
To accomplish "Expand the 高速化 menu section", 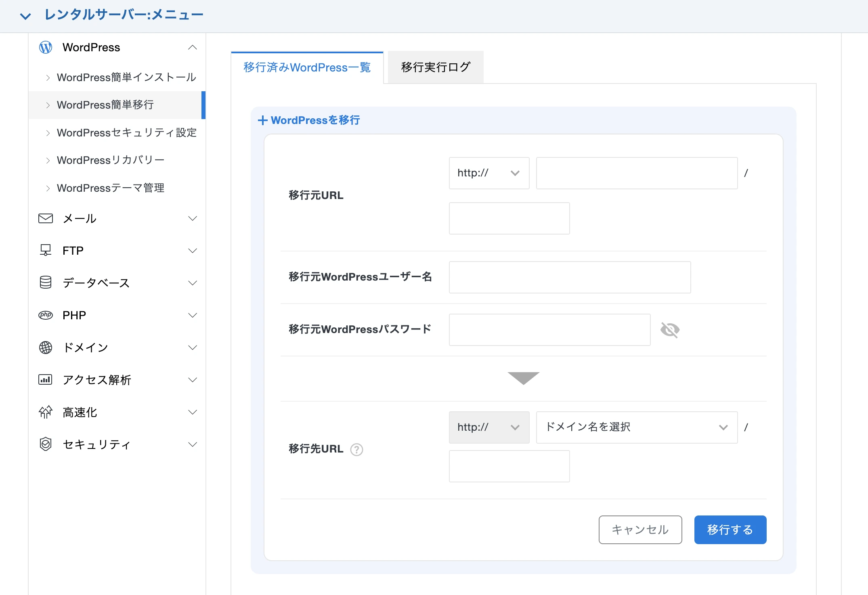I will pyautogui.click(x=193, y=412).
